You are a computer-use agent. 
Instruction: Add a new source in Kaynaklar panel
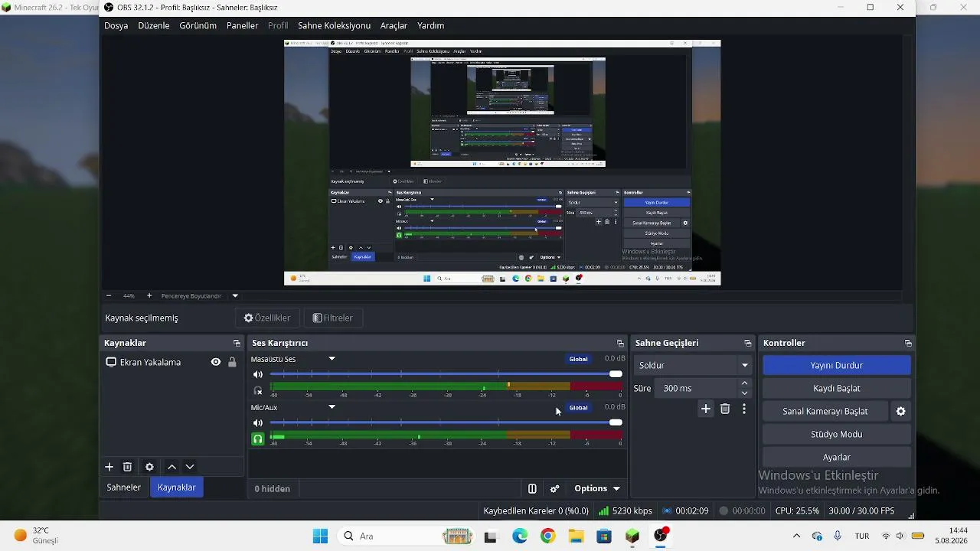coord(109,467)
